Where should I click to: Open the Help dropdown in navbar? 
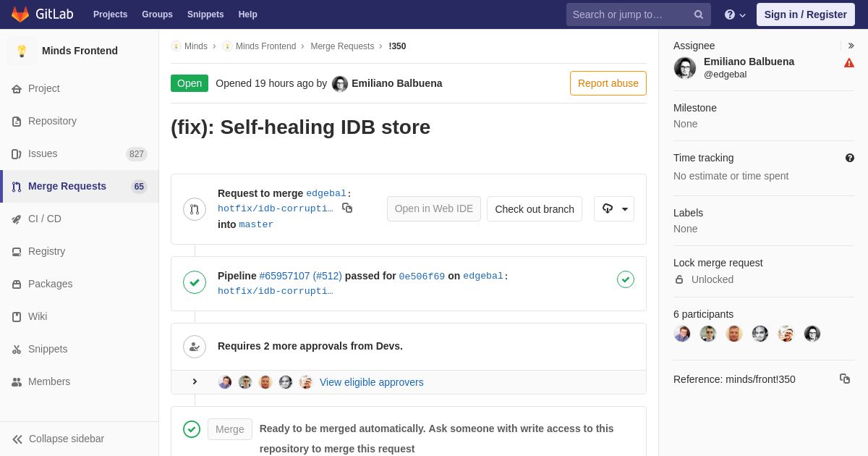pos(735,14)
